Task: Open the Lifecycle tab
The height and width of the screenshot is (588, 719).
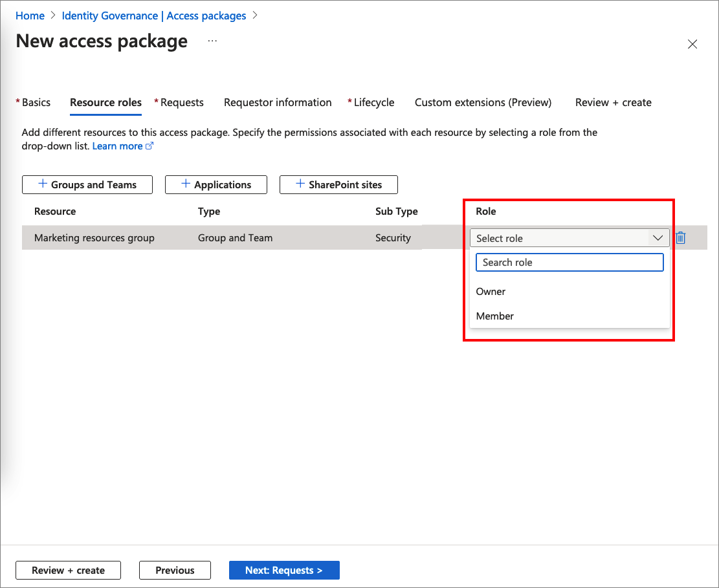Action: (x=373, y=102)
